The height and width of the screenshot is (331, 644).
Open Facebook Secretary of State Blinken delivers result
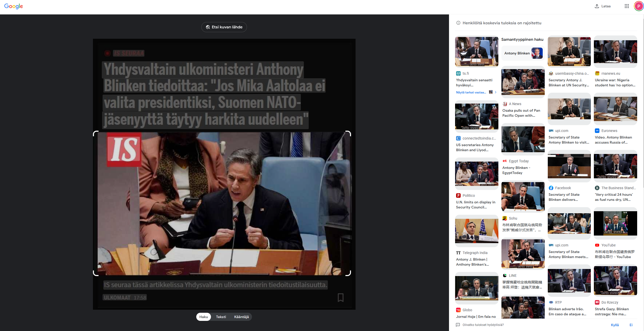click(x=564, y=197)
